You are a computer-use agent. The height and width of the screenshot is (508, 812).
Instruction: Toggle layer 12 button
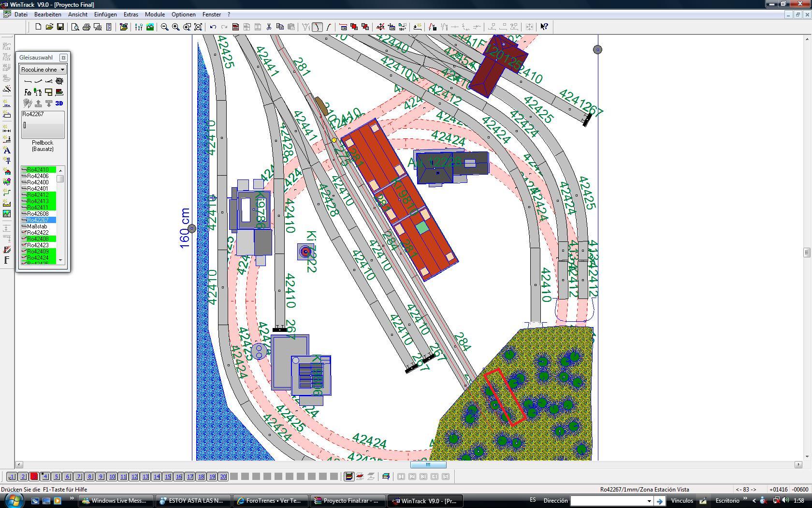coord(134,477)
